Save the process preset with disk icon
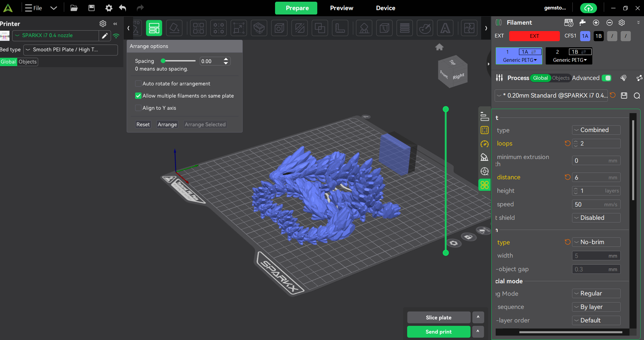 [x=624, y=96]
